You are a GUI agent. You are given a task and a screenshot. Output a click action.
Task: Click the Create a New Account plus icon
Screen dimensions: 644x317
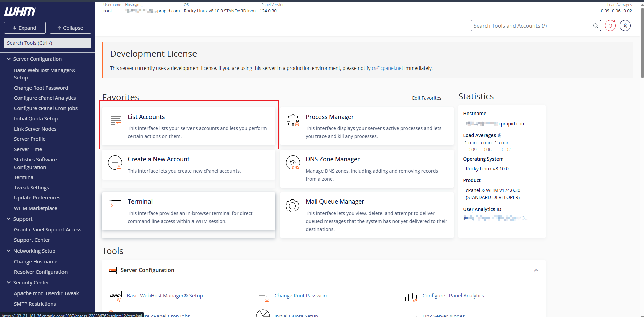pos(115,163)
